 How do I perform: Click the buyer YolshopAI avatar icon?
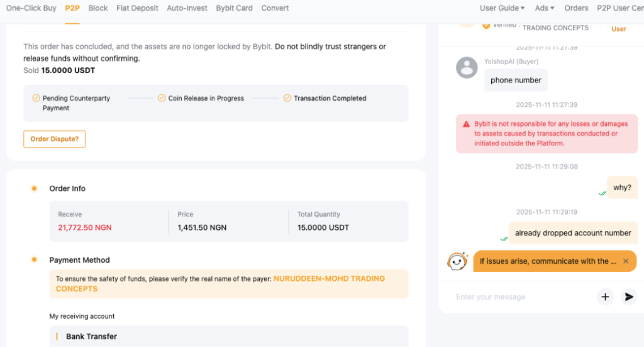[467, 67]
